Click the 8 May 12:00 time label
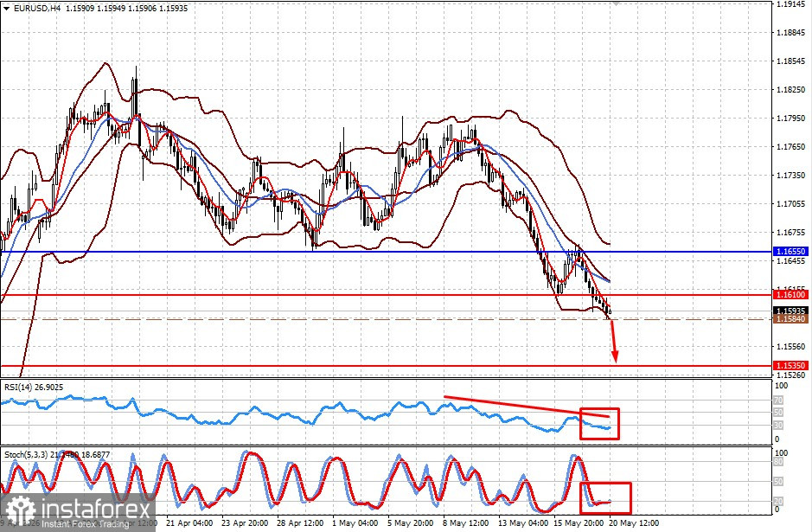Screen dimensions: 812x532 pos(465,522)
